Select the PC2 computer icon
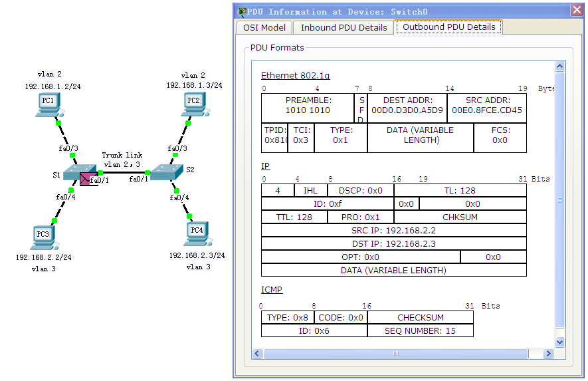Viewport: 588px width, 381px height. [x=195, y=102]
